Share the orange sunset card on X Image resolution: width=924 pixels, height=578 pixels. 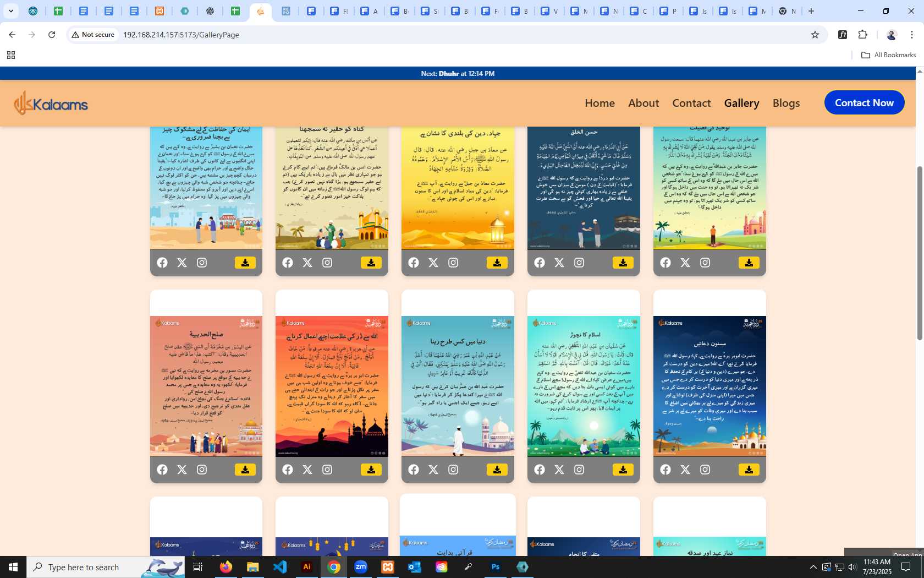click(307, 470)
